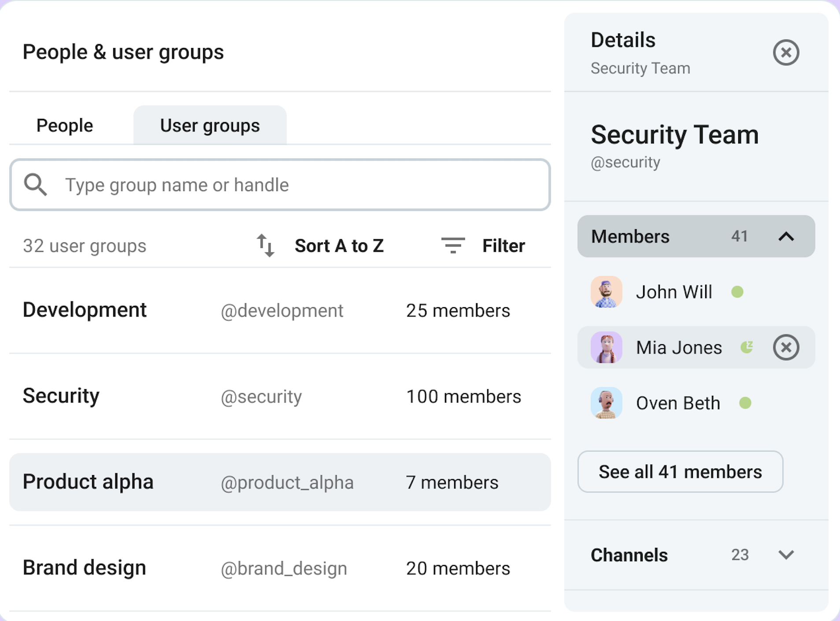
Task: Select the User groups tab
Action: [210, 126]
